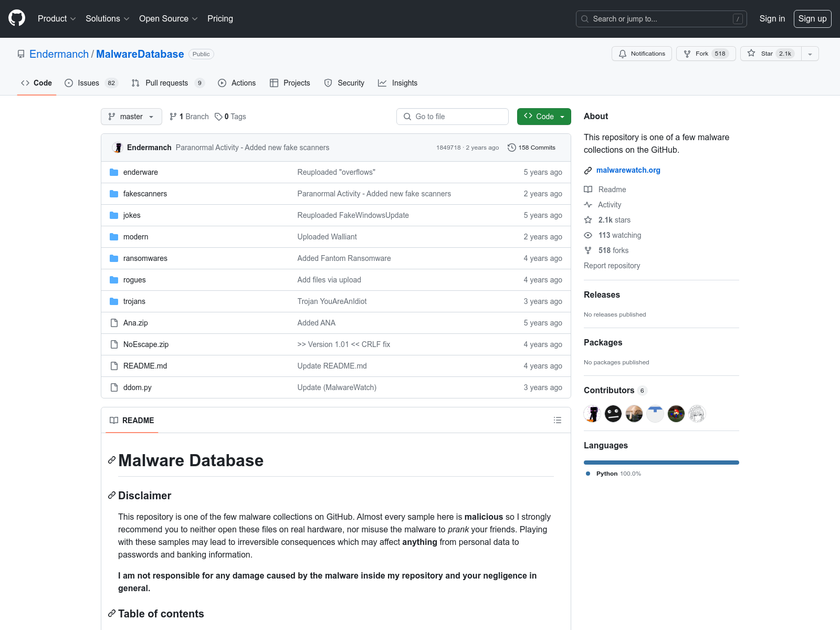Open the README.md file
Viewport: 840px width, 630px height.
coord(145,366)
